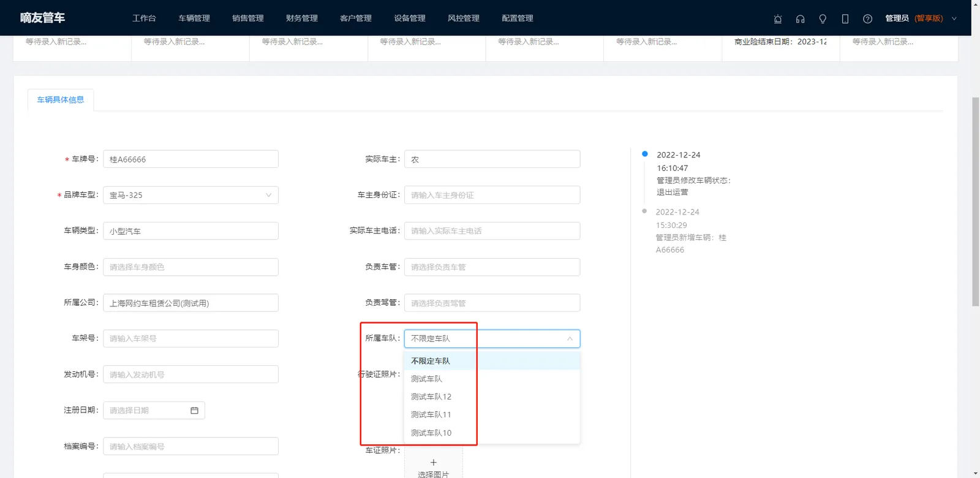Select 测试车队10 option
The width and height of the screenshot is (980, 478).
click(492, 433)
